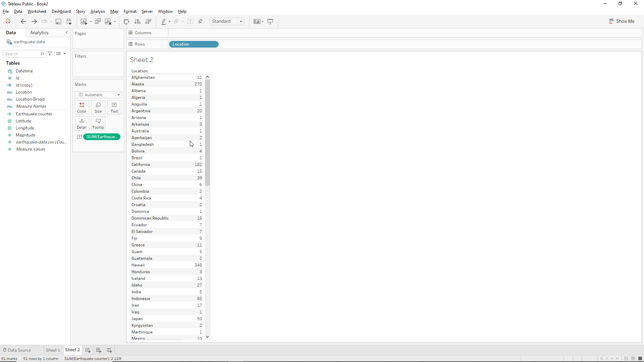Duplicate the current sheet

click(x=98, y=21)
